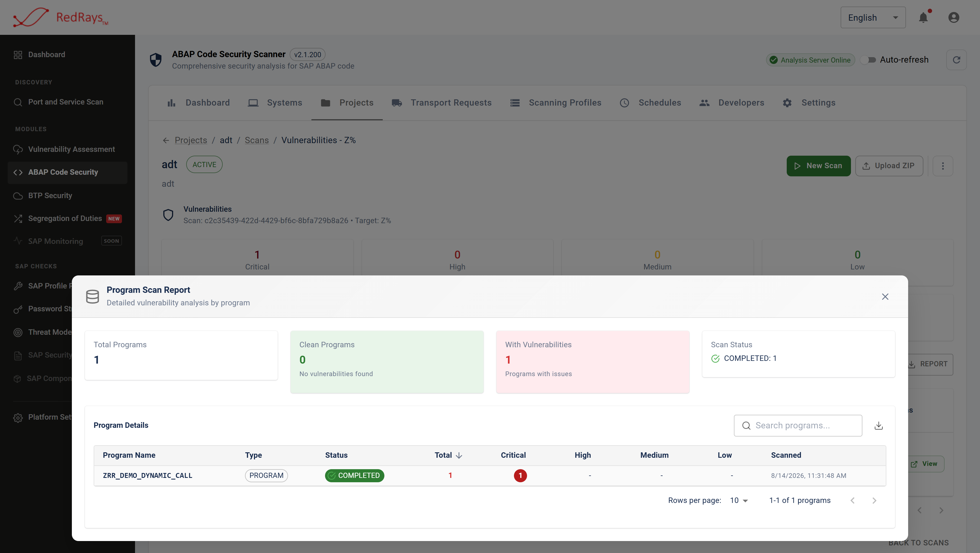Click the PROGRAM type chip

[266, 476]
